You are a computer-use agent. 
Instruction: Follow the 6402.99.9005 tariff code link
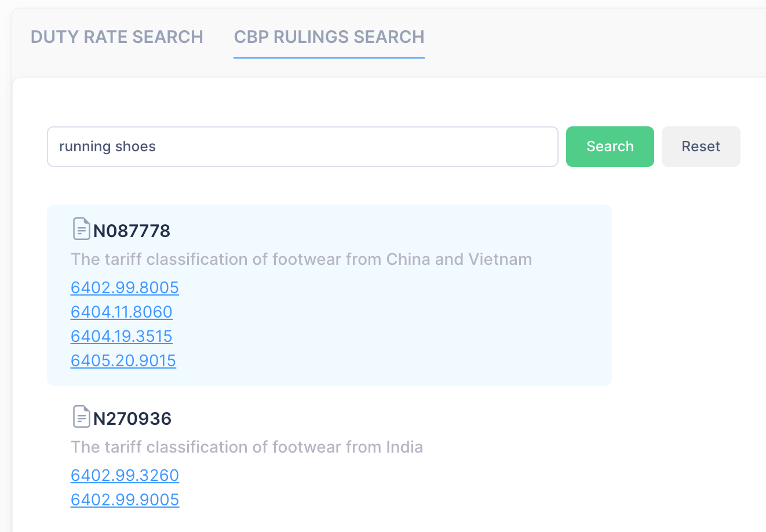point(125,500)
